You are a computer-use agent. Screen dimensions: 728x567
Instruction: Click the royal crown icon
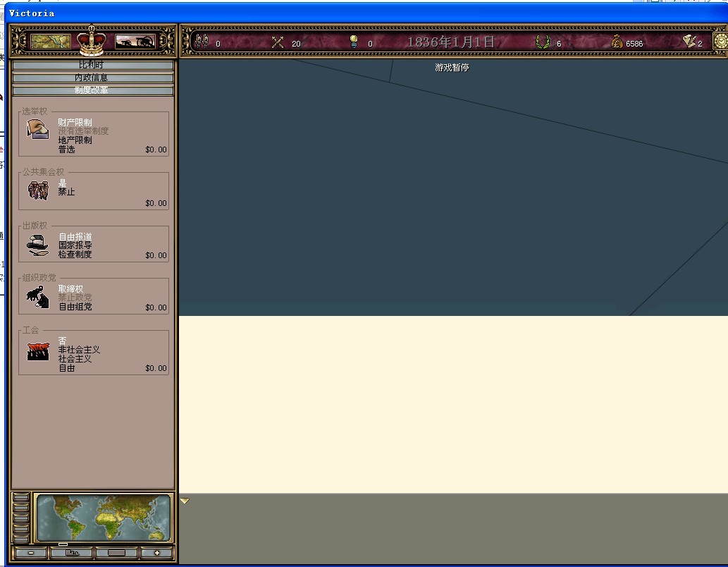(92, 40)
